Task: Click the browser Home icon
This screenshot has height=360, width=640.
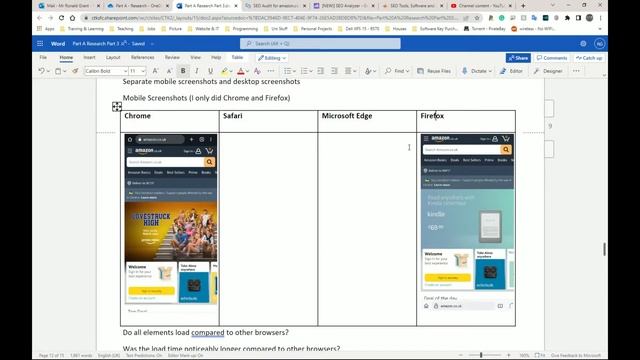Action: [x=72, y=18]
